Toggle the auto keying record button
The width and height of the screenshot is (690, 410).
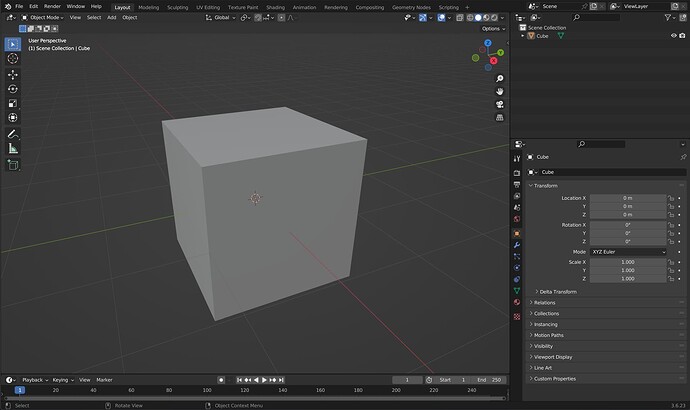pyautogui.click(x=223, y=380)
